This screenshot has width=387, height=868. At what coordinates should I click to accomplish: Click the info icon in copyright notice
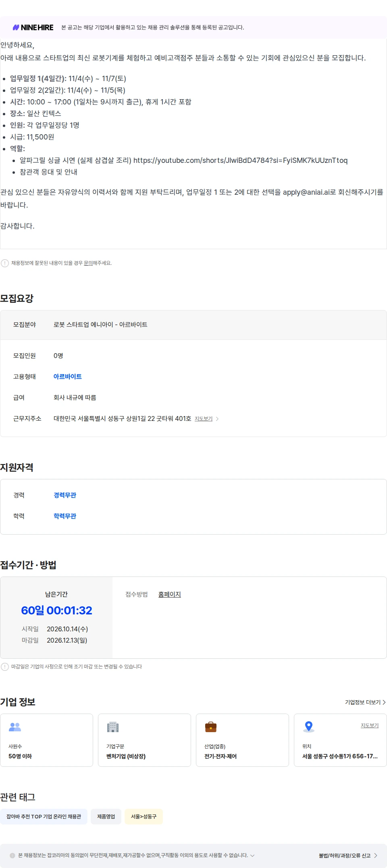point(12,856)
